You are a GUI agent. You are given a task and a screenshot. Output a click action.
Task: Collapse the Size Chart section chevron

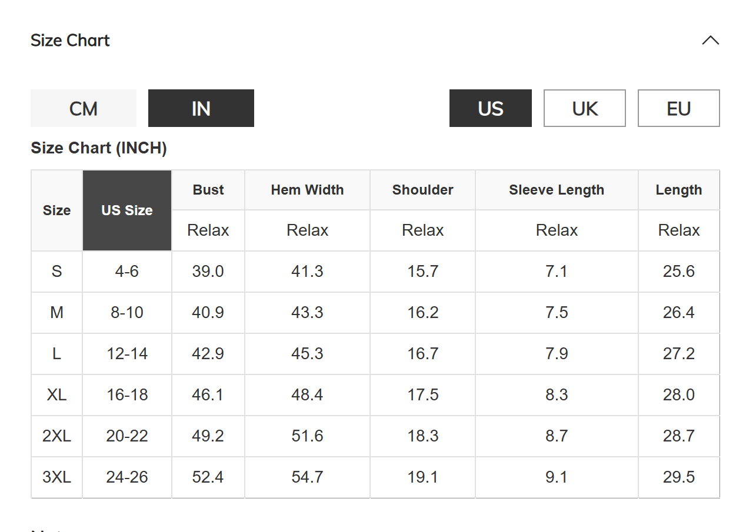pos(710,41)
